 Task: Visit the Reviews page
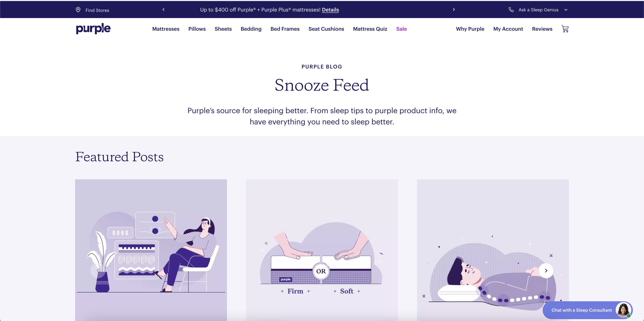[542, 29]
